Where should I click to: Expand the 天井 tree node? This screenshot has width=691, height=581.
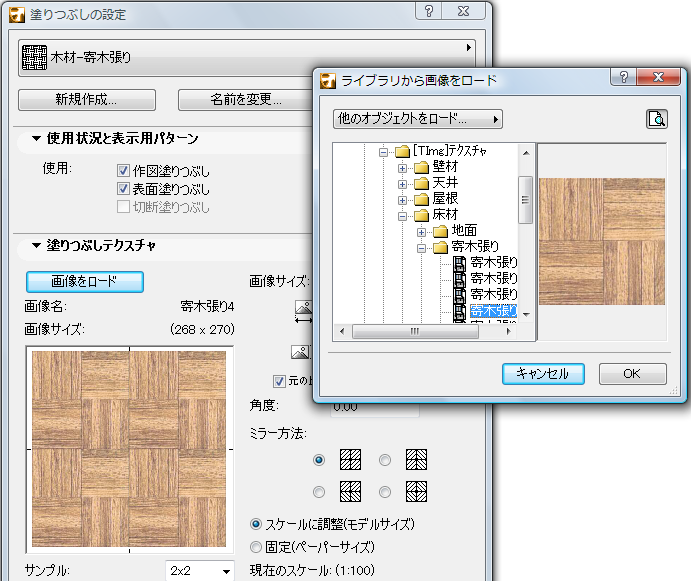(x=402, y=184)
